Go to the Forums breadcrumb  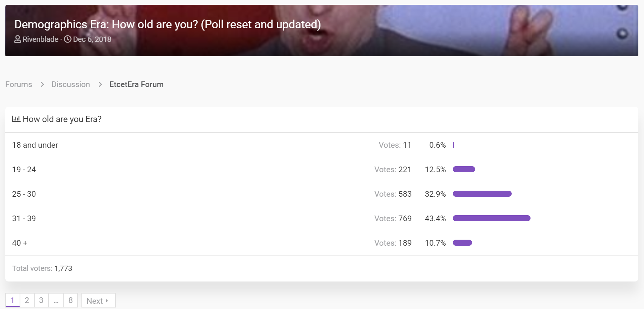click(x=19, y=84)
